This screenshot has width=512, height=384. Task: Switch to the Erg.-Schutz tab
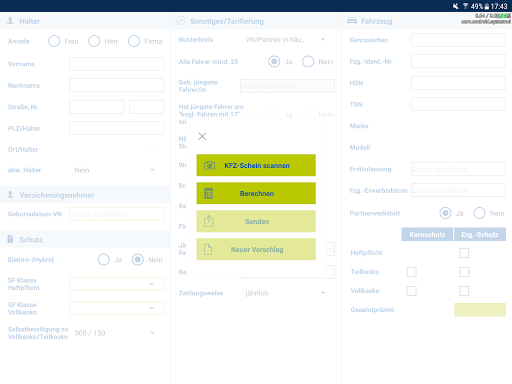coord(480,234)
